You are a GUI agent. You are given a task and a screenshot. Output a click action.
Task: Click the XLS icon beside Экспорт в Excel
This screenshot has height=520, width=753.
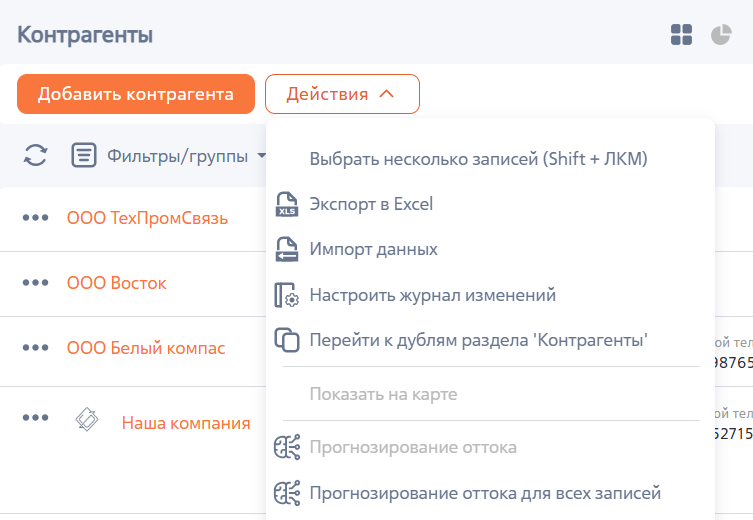pos(287,204)
